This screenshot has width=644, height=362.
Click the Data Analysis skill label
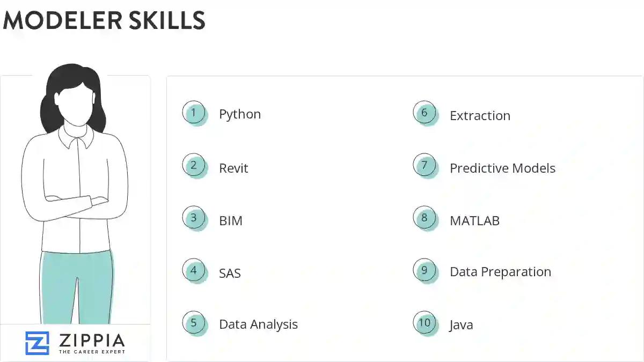258,324
